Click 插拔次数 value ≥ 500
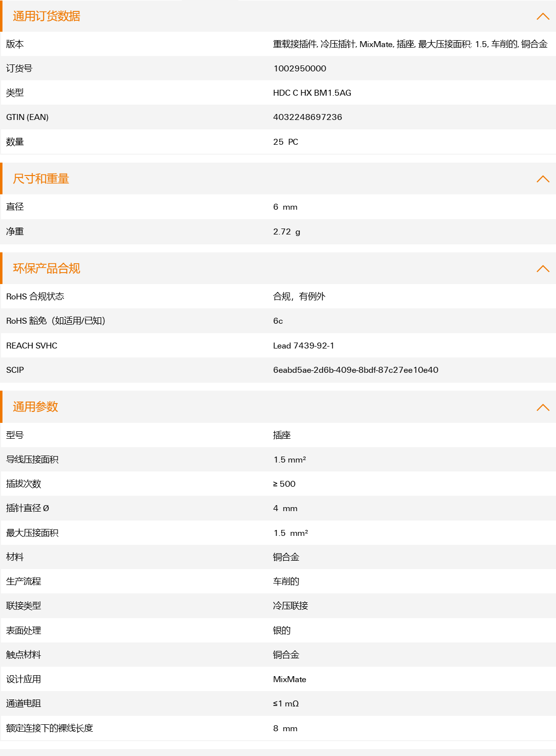The width and height of the screenshot is (556, 756). (284, 484)
